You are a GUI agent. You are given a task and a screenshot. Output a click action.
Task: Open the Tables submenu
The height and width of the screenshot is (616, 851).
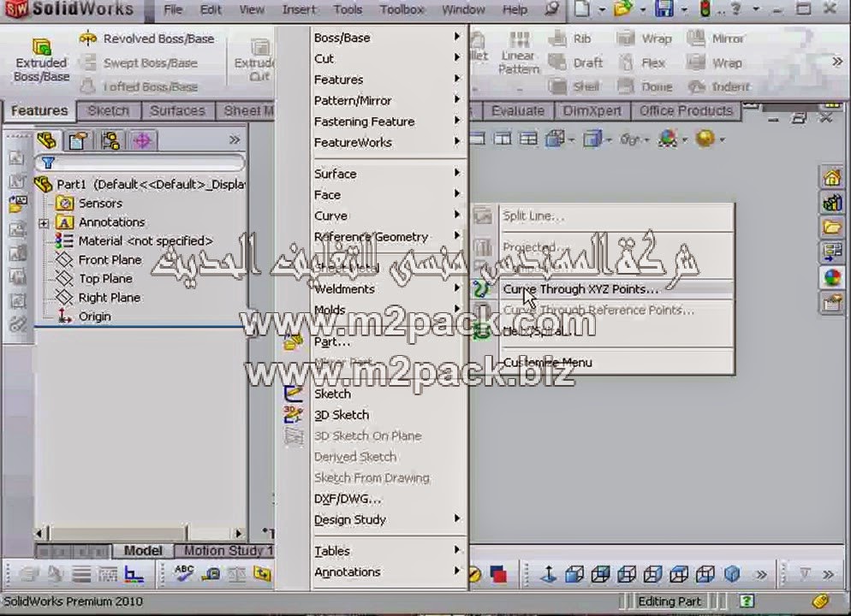388,550
